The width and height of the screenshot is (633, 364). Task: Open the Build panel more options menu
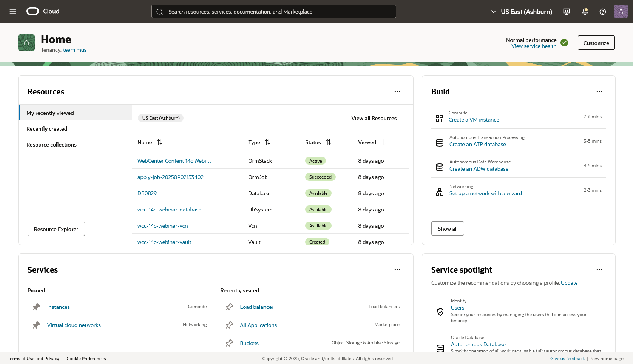pos(599,92)
